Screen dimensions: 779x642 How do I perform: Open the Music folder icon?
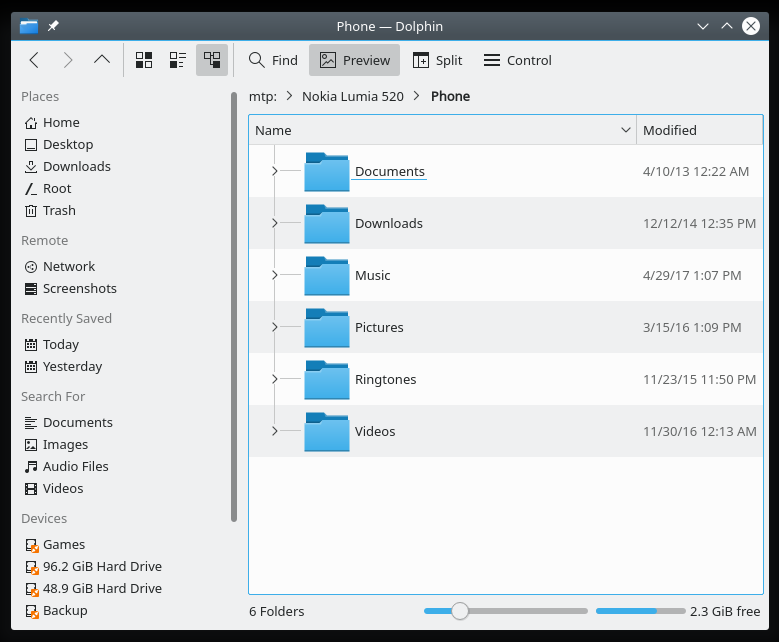pos(326,276)
